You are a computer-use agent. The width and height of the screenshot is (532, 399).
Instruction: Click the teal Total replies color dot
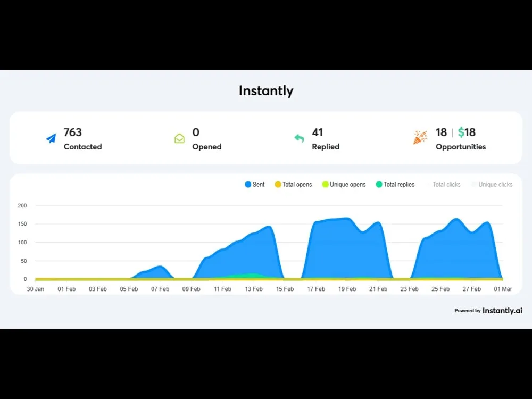pyautogui.click(x=379, y=185)
